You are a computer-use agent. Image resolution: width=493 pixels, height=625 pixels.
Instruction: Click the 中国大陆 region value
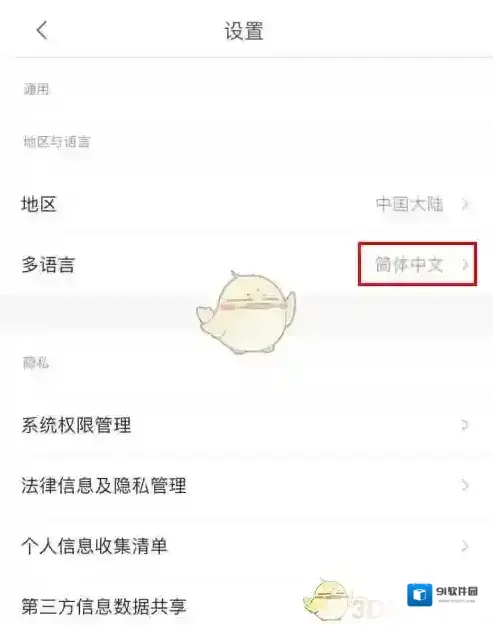409,204
